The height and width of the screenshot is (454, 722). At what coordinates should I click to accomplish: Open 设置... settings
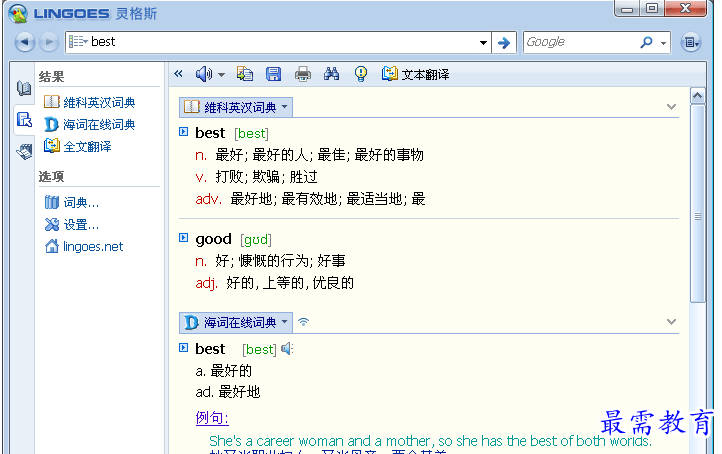point(72,224)
